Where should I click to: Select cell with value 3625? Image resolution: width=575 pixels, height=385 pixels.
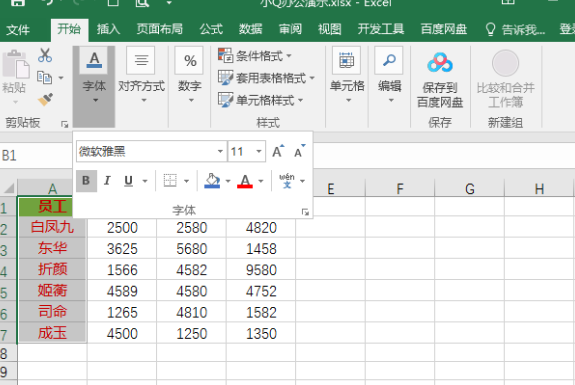click(122, 249)
